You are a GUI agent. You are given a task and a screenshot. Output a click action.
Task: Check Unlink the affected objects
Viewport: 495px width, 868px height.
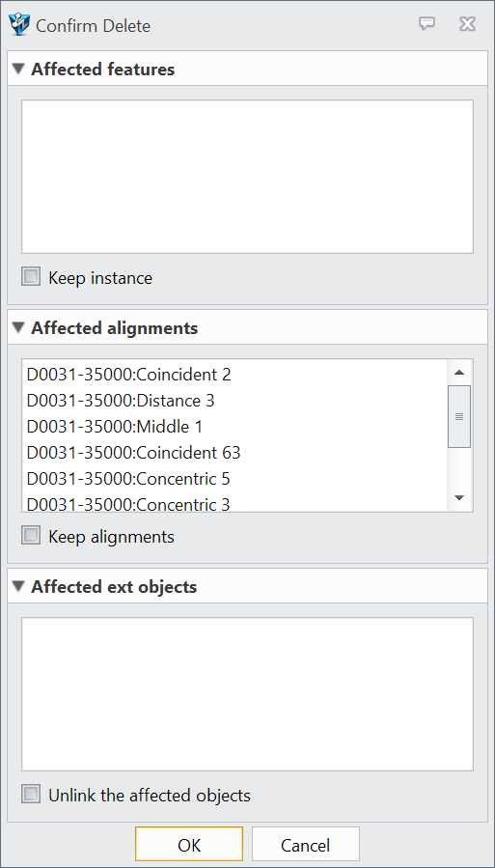pos(31,795)
